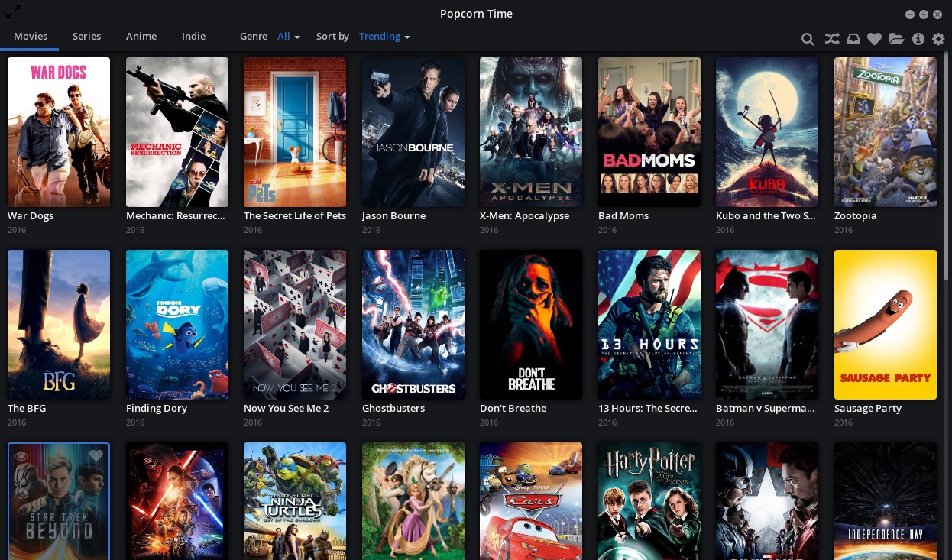Viewport: 952px width, 560px height.
Task: Open The Secret Life of Pets poster
Action: pos(295,132)
